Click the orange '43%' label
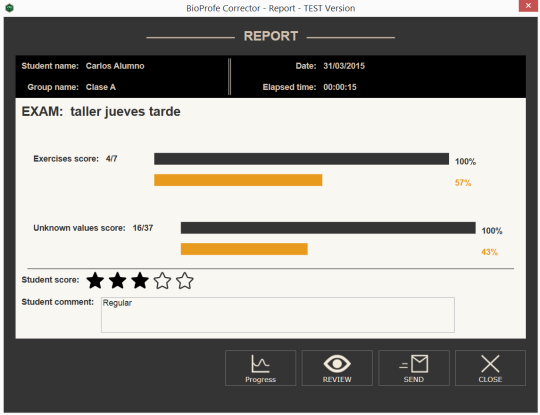 coord(489,252)
